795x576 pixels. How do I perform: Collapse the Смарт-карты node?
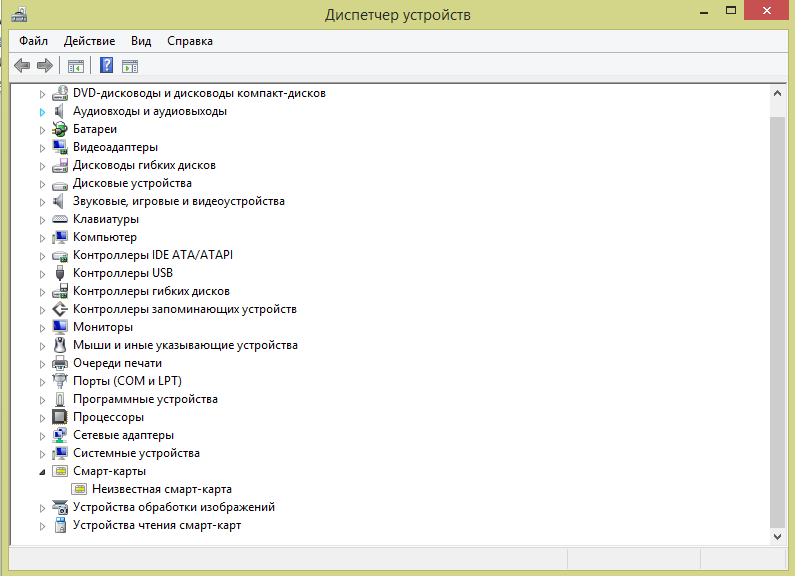click(x=42, y=472)
